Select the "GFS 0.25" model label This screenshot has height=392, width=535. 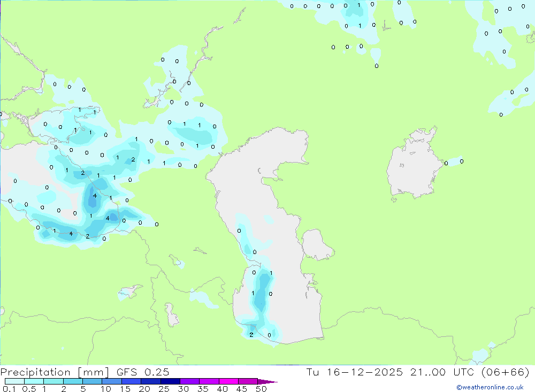coord(143,372)
